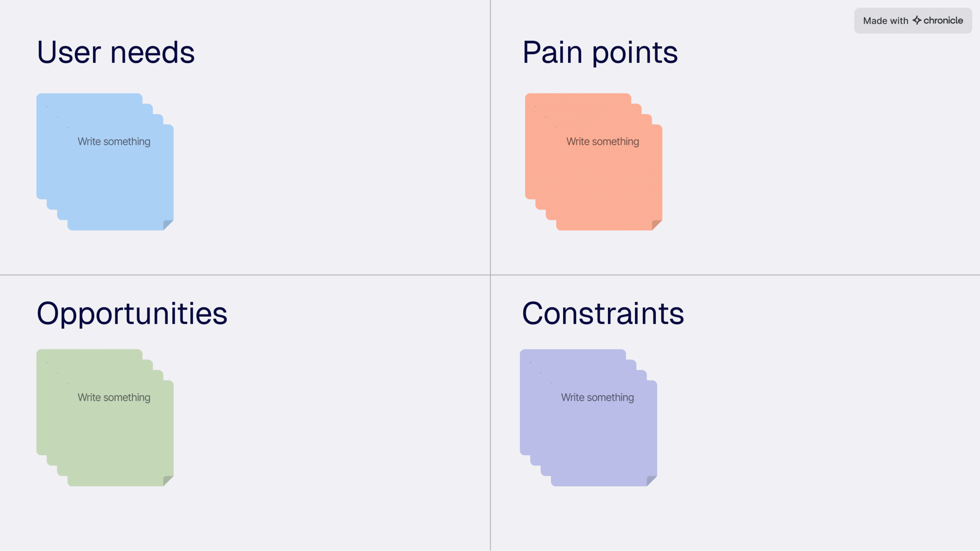Image resolution: width=980 pixels, height=551 pixels.
Task: Open the chronicle wordmark link
Action: [943, 21]
